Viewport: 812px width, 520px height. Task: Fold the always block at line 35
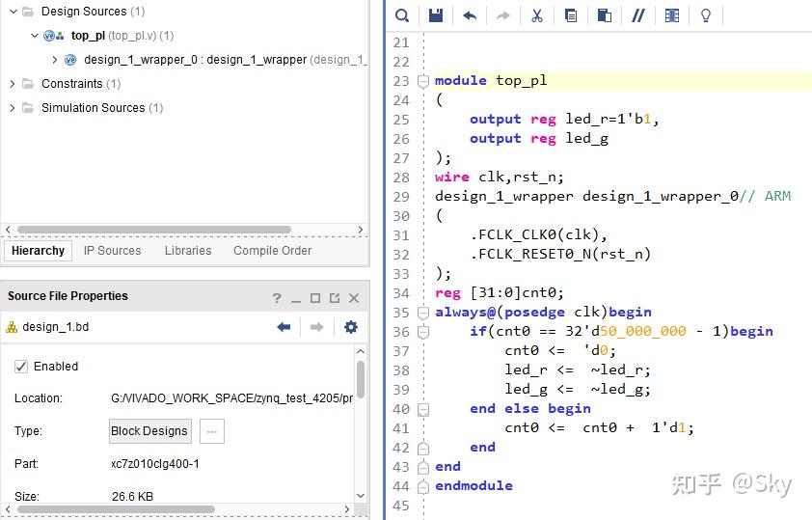click(x=423, y=313)
